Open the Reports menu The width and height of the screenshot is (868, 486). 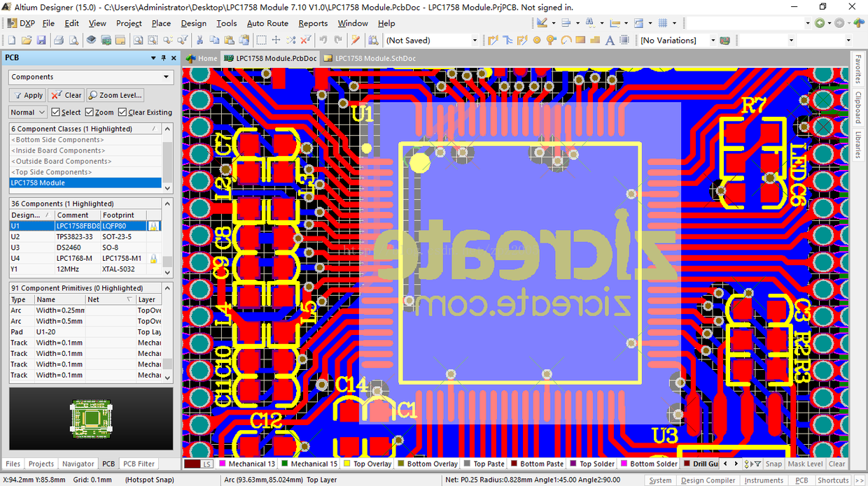[x=313, y=23]
